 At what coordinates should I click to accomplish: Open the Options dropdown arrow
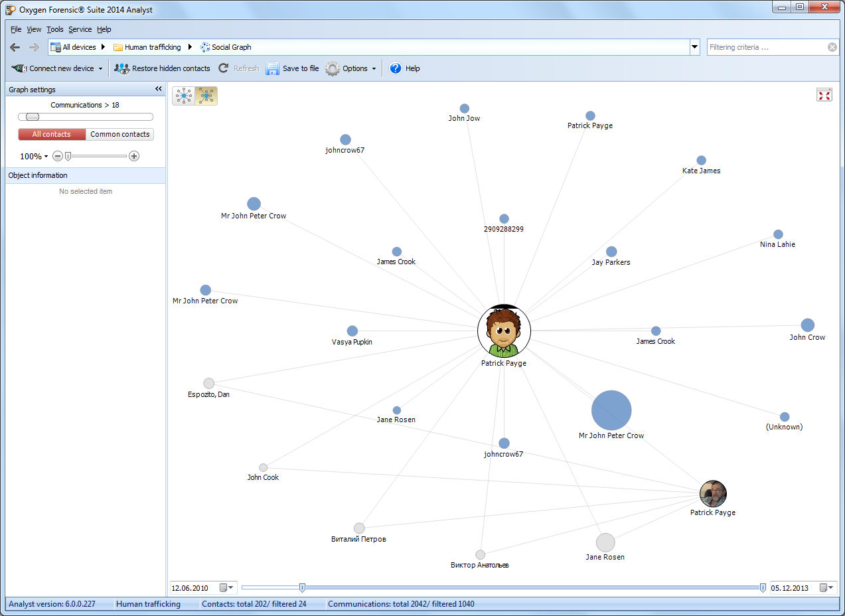(374, 68)
